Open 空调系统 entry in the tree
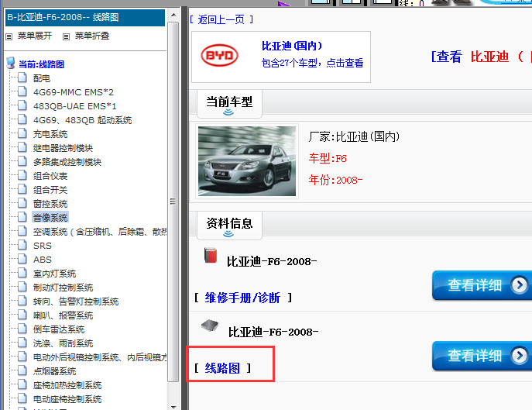 [100, 232]
